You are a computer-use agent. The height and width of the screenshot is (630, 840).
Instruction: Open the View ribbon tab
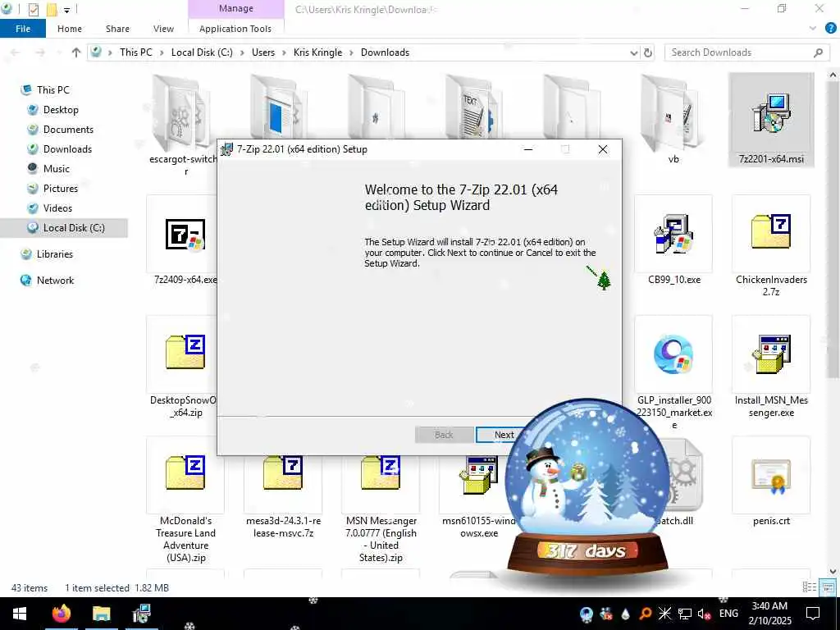163,29
